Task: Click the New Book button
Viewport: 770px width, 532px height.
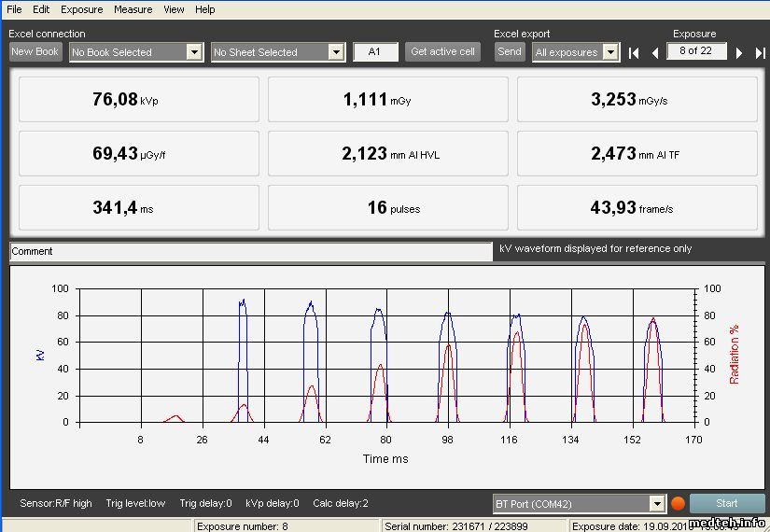Action: point(35,52)
